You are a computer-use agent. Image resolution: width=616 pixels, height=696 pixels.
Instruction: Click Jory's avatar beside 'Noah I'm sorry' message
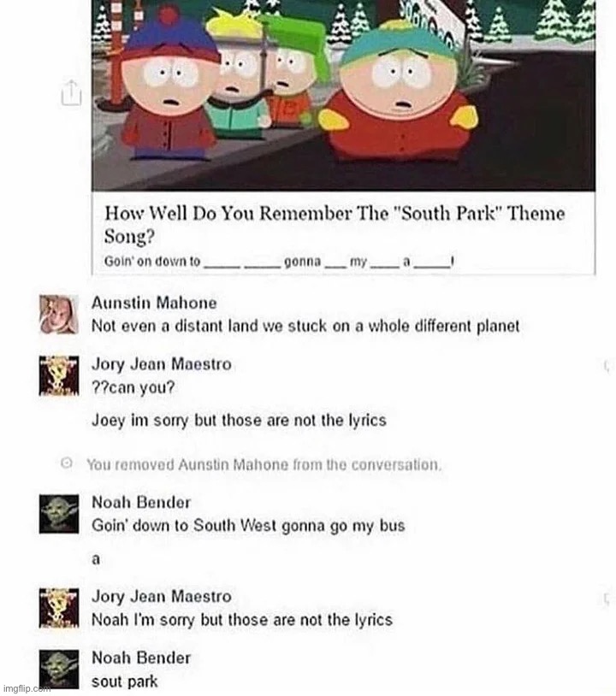click(59, 608)
